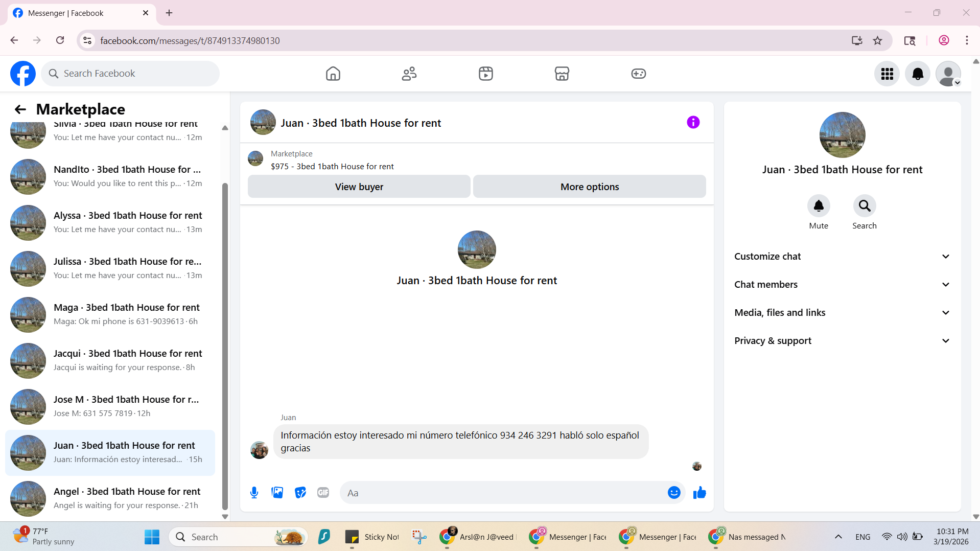Show hidden system tray icons
980x551 pixels.
(x=838, y=537)
